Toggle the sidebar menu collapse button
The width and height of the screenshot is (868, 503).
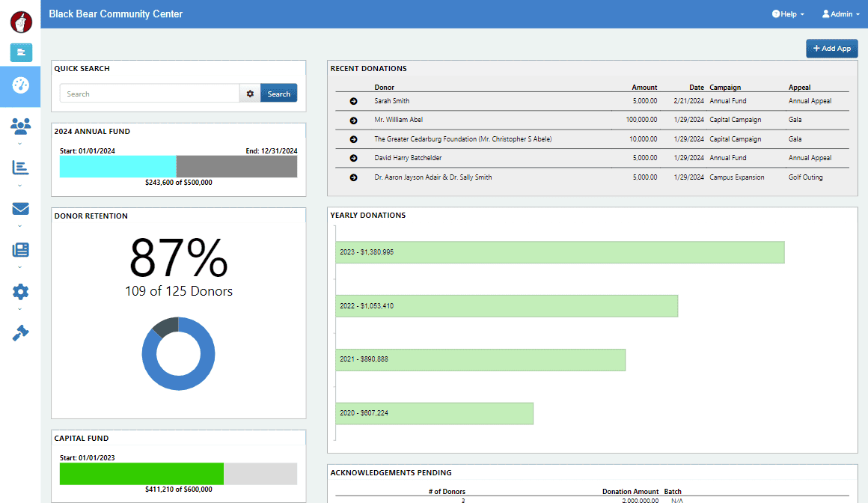[21, 52]
